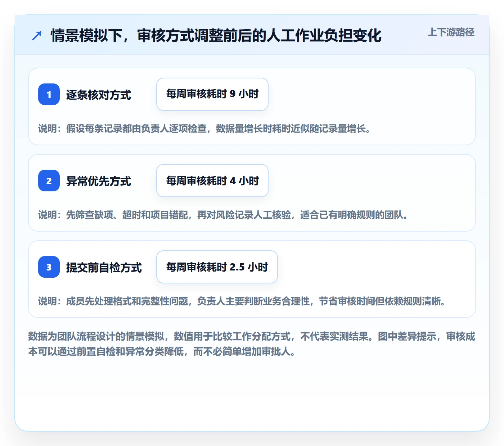
Task: Click the footnote starting 数据为团队流程设计的情景模拟
Action: [x=252, y=344]
